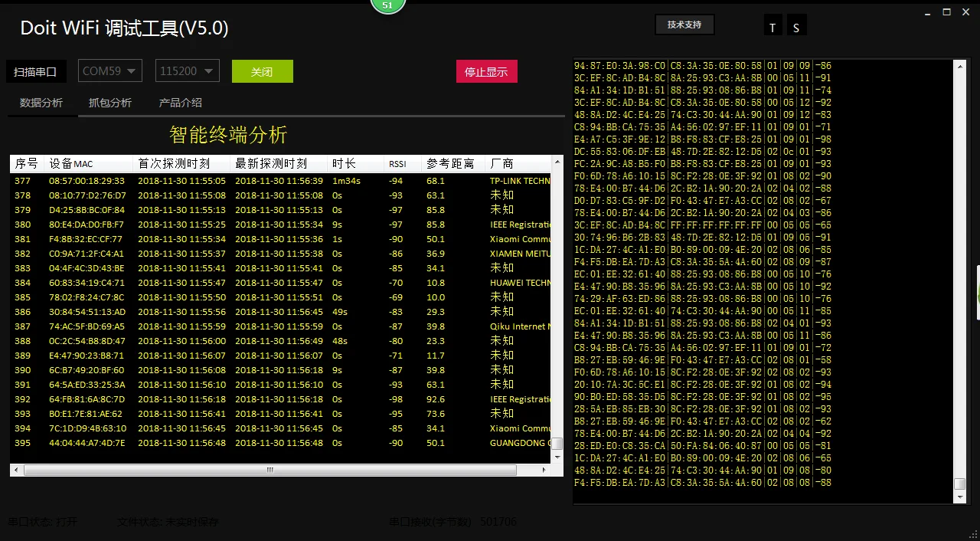Open the 技术支持 support button

684,25
